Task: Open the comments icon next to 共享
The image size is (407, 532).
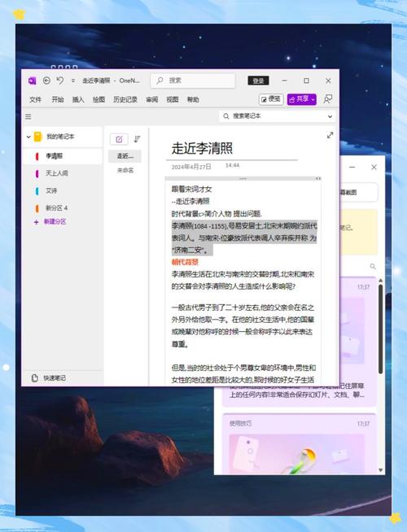Action: (x=327, y=99)
